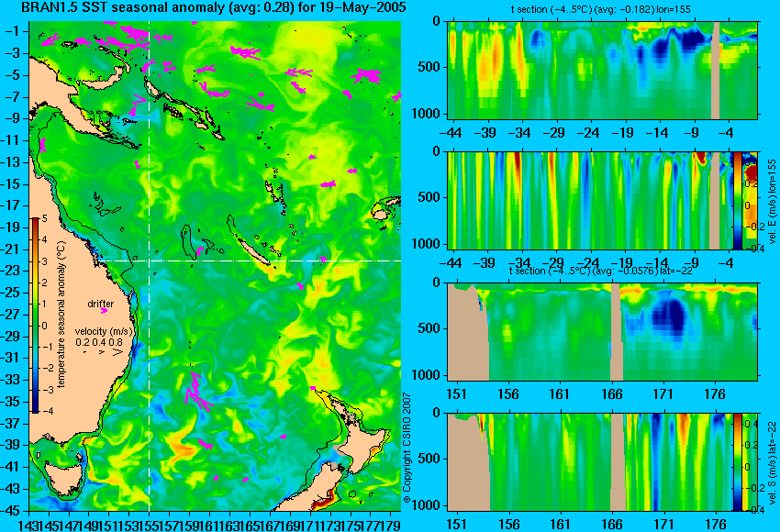The width and height of the screenshot is (780, 532).
Task: Click the magenta drifter marker in the legend
Action: tap(104, 311)
